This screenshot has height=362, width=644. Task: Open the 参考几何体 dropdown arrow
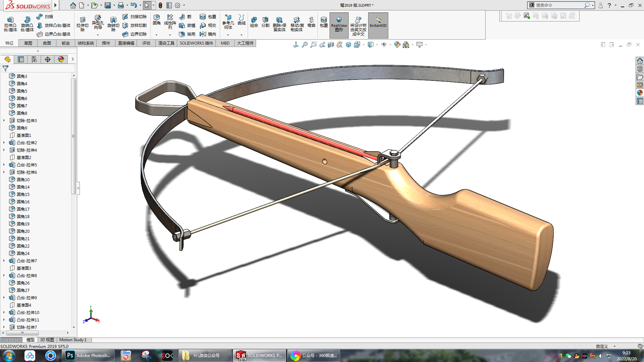point(228,35)
